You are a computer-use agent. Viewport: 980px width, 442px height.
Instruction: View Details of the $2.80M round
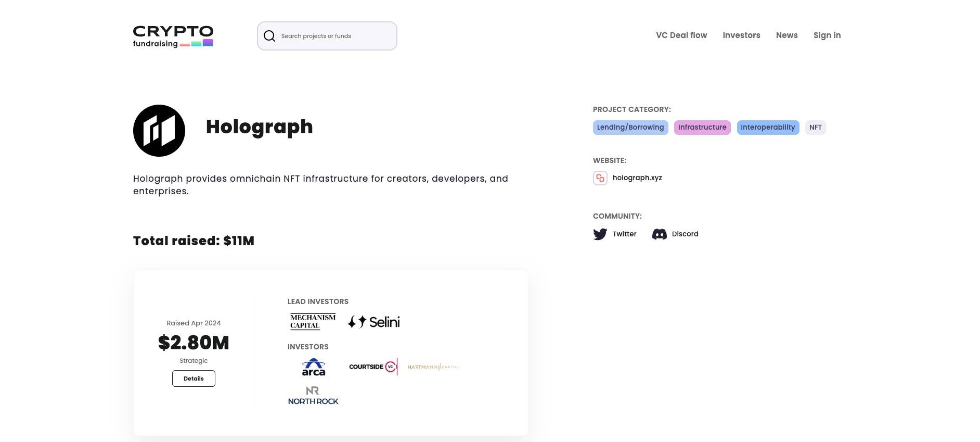194,378
